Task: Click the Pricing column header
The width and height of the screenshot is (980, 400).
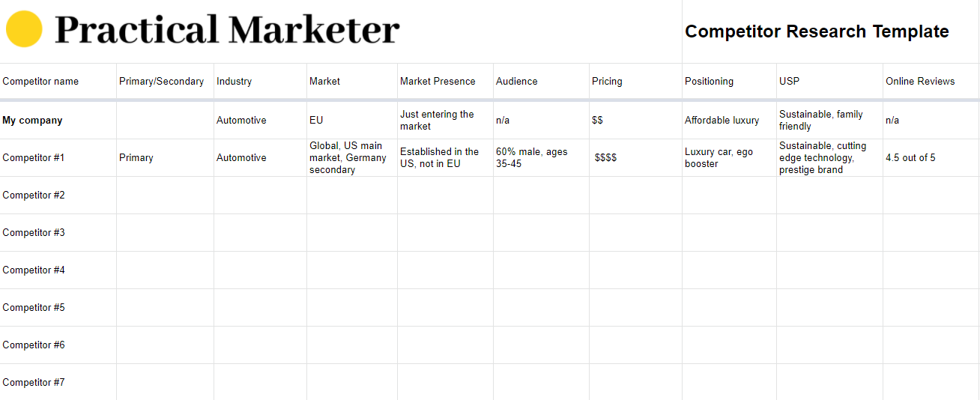Action: 607,82
